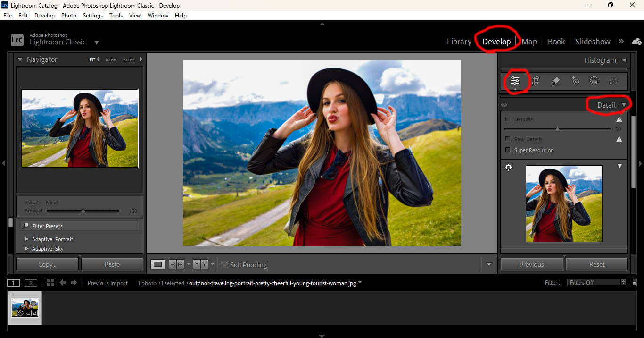
Task: Switch to the Library module
Action: point(459,42)
